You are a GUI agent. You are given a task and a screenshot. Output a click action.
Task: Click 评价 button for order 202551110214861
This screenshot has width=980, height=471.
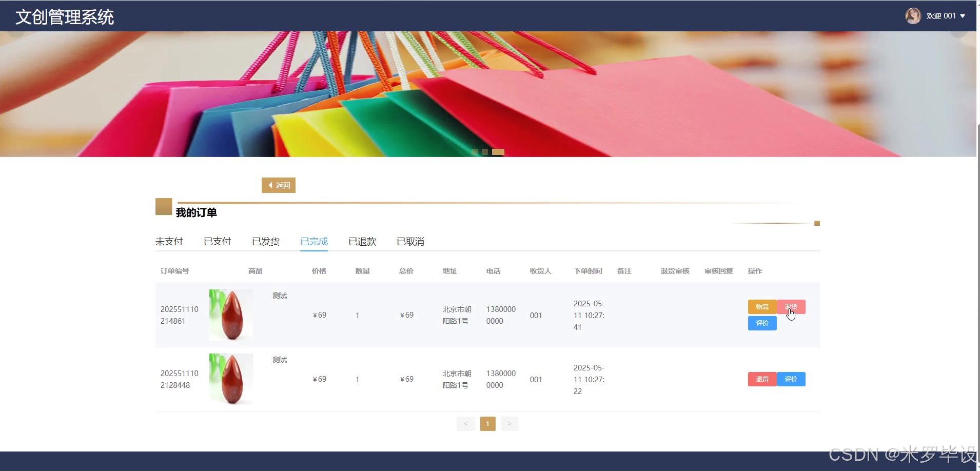click(x=762, y=323)
